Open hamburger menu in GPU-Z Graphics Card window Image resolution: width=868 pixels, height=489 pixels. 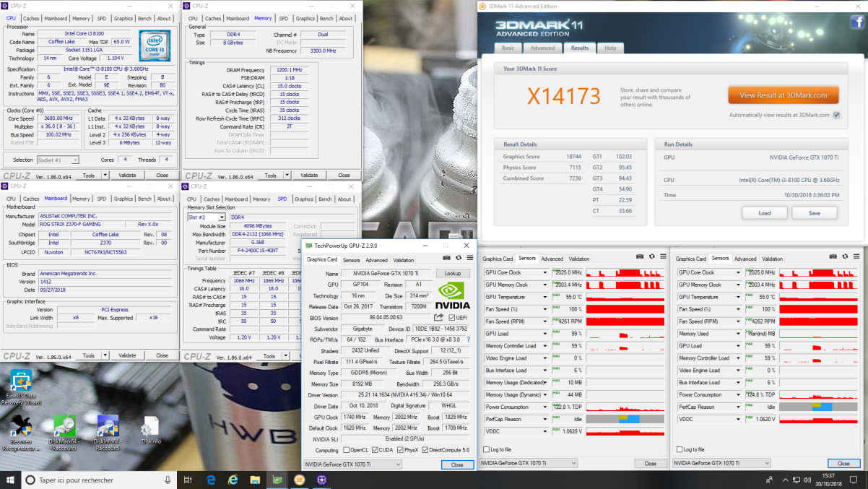(469, 259)
